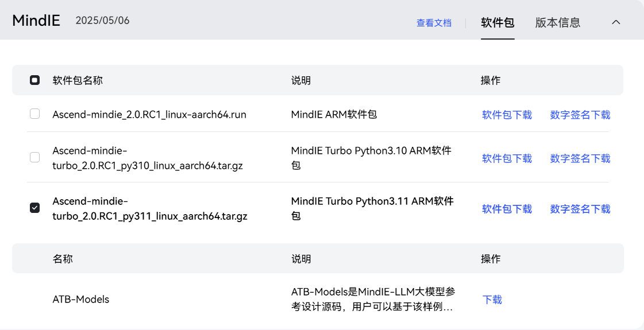This screenshot has height=330, width=644.
Task: Click the MindIE ARM软件包 description
Action: click(334, 114)
